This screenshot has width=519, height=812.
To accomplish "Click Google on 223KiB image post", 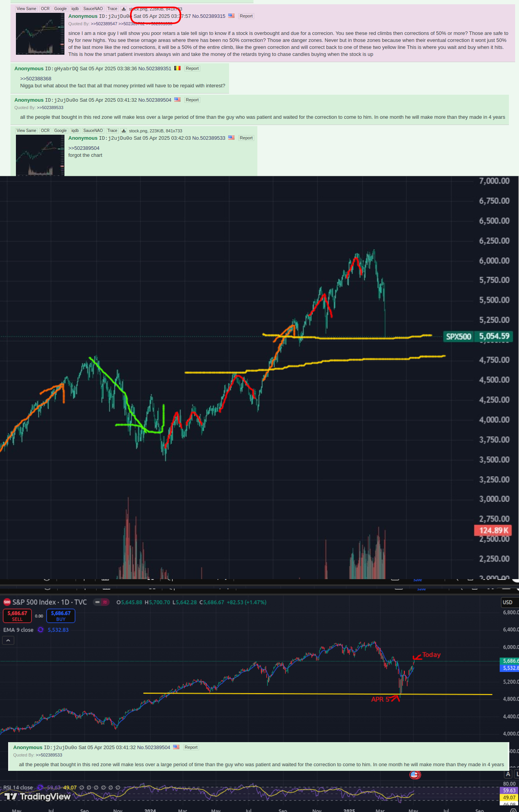I will tap(60, 131).
